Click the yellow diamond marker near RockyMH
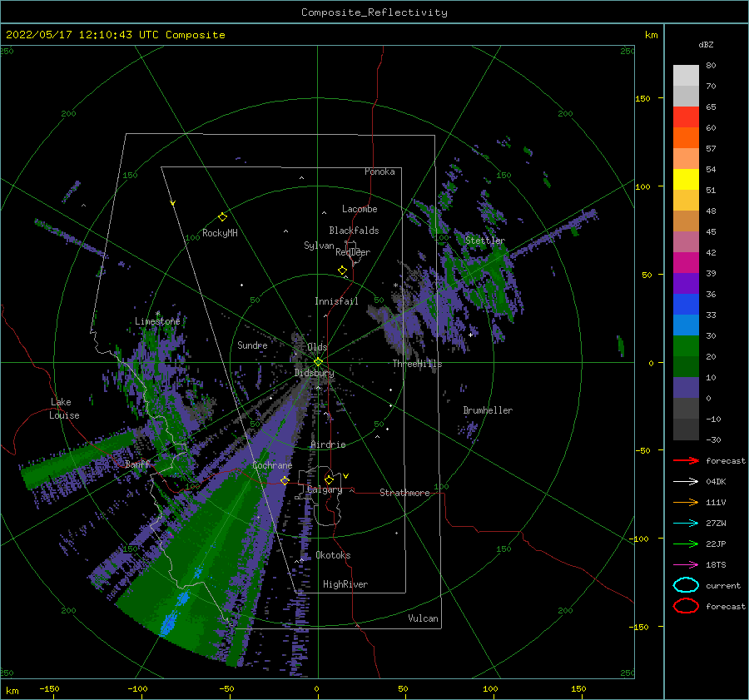 [x=222, y=217]
